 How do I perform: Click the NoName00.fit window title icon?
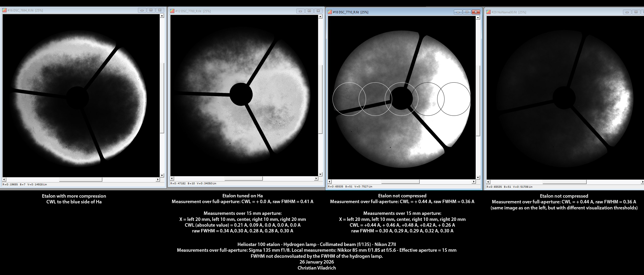[488, 12]
